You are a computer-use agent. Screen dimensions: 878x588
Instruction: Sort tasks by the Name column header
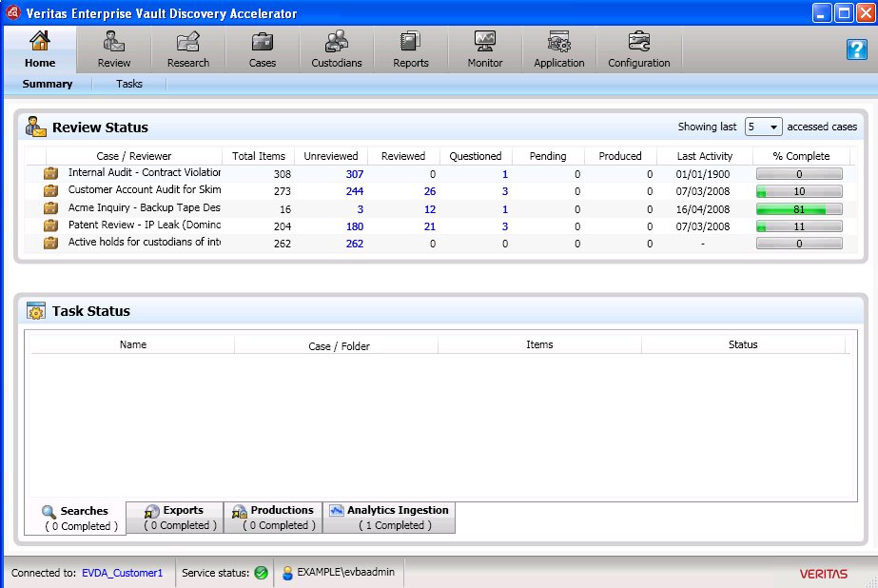(x=133, y=345)
